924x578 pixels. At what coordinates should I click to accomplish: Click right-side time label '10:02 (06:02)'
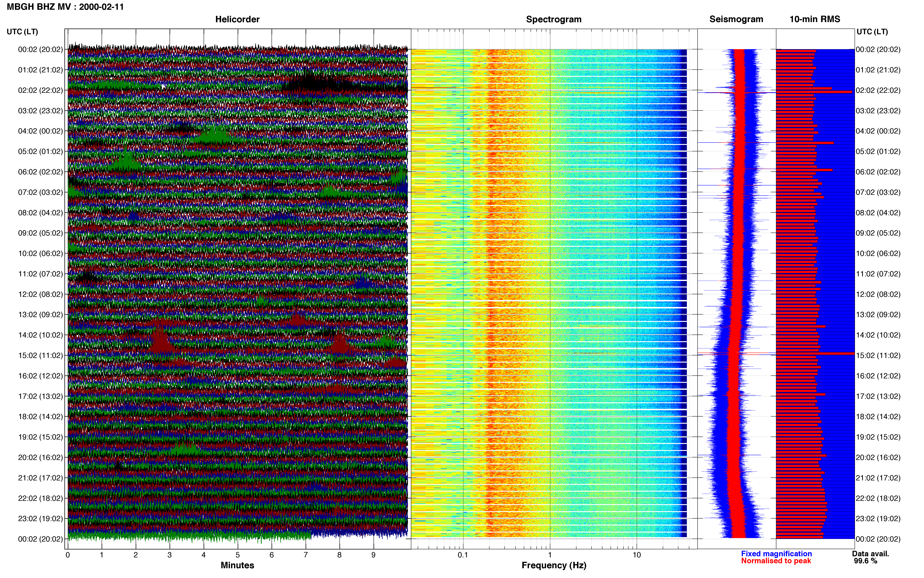(x=878, y=253)
